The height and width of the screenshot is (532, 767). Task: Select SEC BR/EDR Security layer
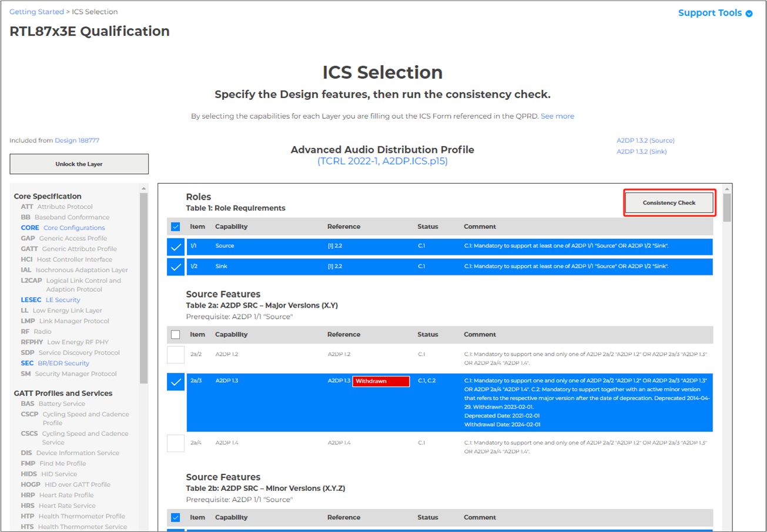pyautogui.click(x=55, y=363)
